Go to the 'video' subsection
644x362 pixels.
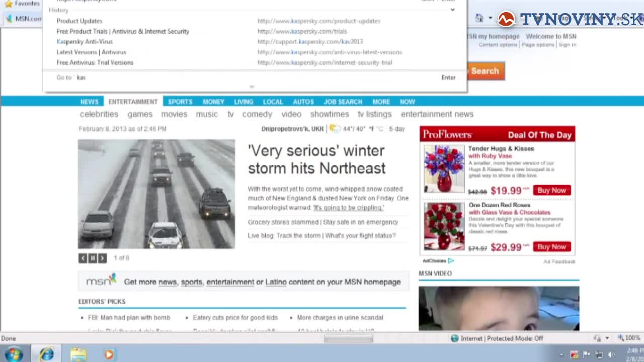(291, 114)
